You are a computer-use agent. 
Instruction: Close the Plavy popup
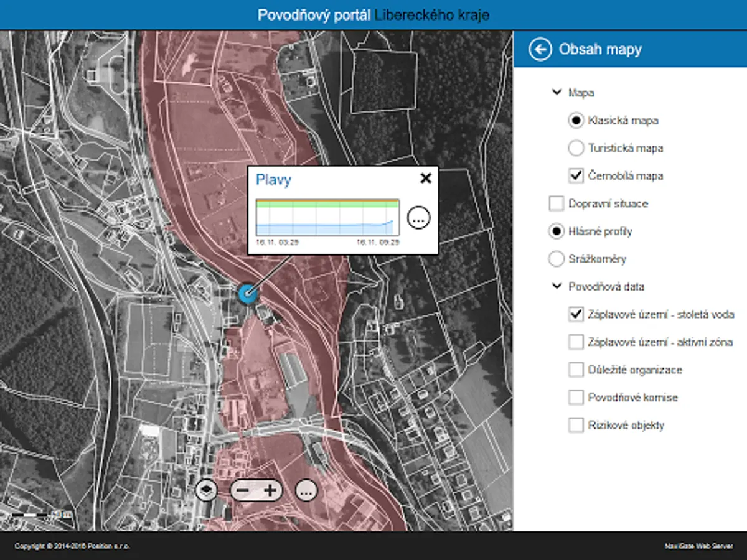425,179
